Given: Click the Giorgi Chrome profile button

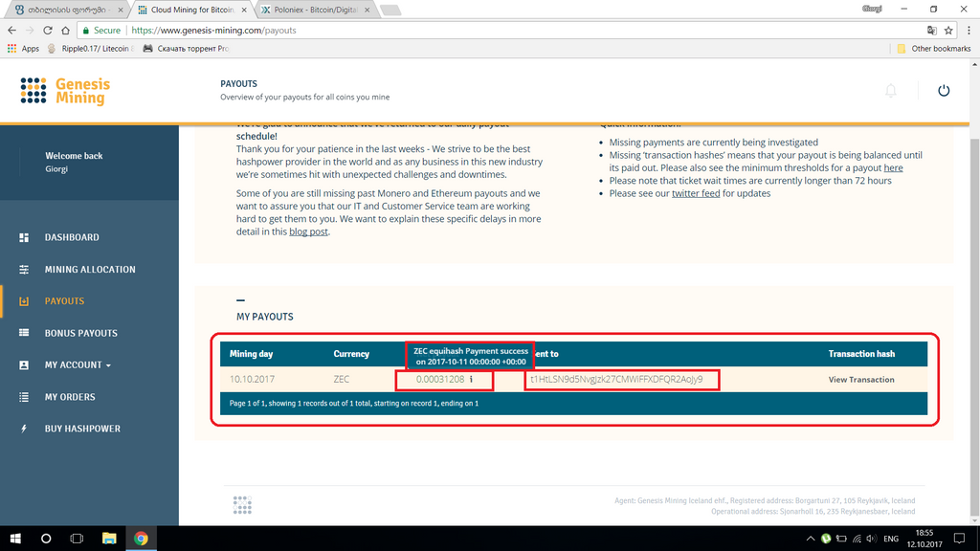Looking at the screenshot, I should coord(871,9).
